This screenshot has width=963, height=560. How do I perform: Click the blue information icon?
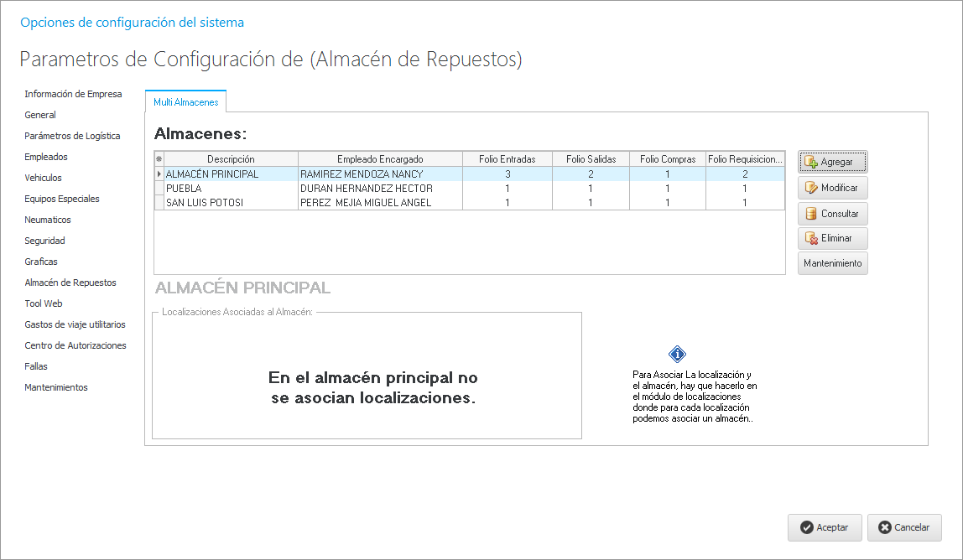coord(677,355)
